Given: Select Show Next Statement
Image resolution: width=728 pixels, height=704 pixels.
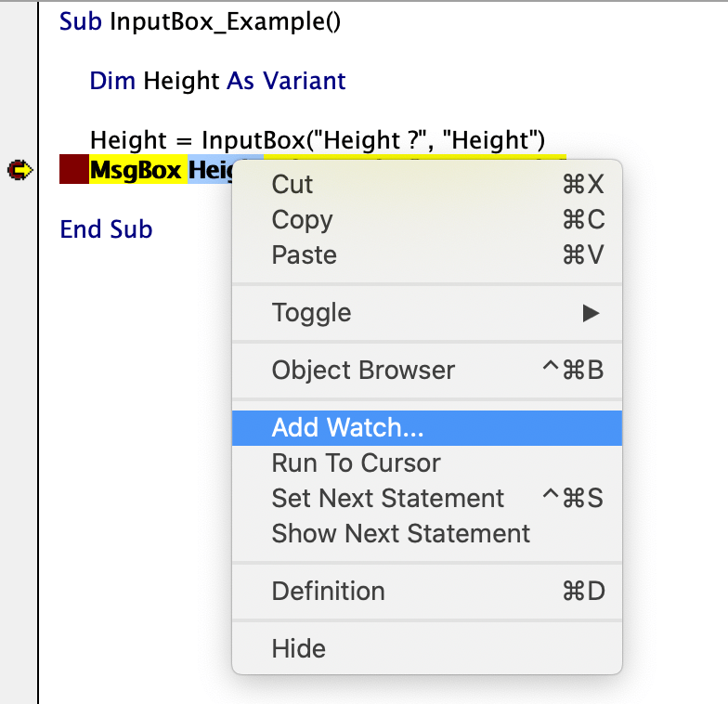Looking at the screenshot, I should 400,534.
